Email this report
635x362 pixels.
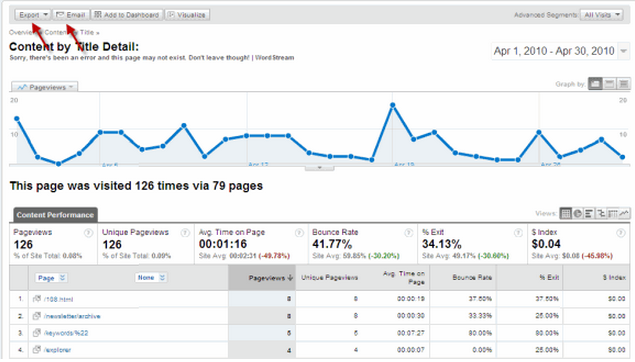[x=71, y=15]
